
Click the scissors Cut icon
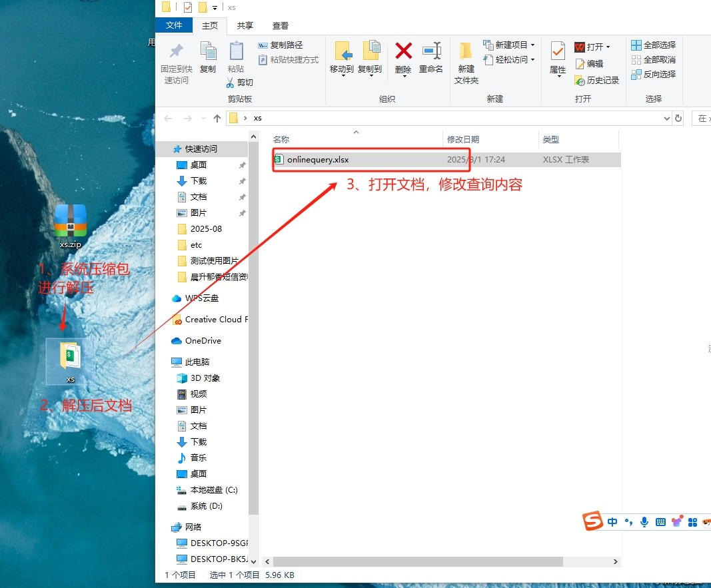pyautogui.click(x=231, y=83)
